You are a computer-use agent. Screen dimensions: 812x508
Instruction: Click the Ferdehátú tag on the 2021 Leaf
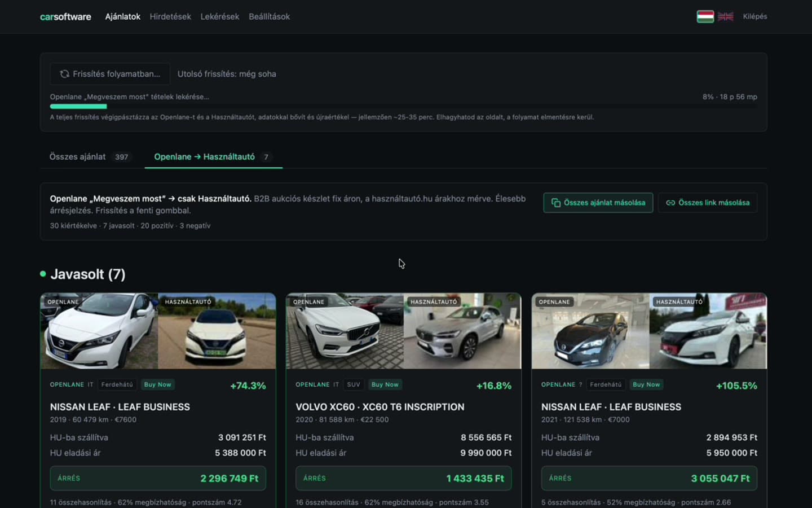click(x=606, y=384)
